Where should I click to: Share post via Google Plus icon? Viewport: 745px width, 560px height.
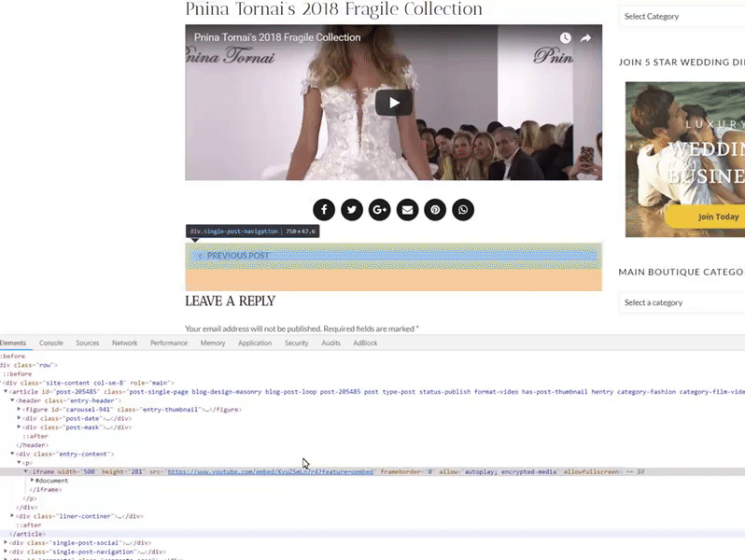380,209
